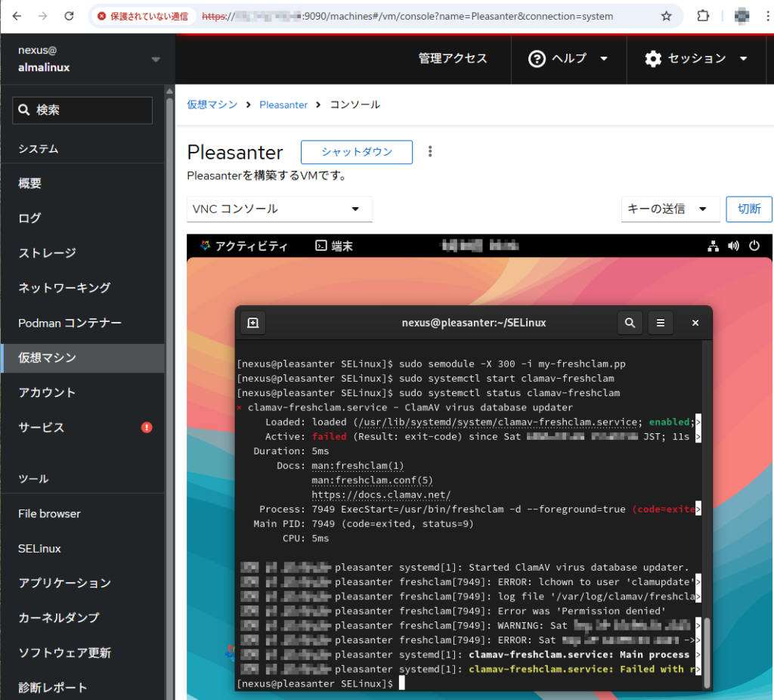Click the network icon in GNOME bar
774x700 pixels.
tap(713, 246)
